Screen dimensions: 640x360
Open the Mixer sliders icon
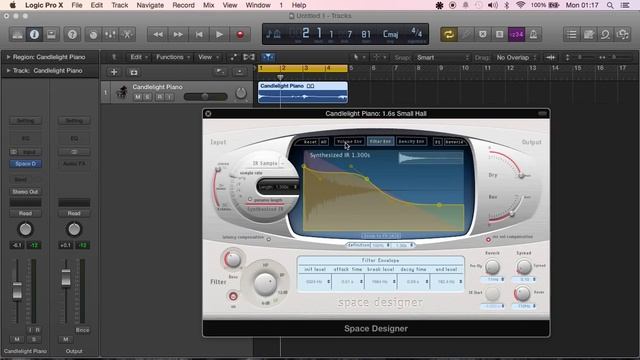point(110,35)
